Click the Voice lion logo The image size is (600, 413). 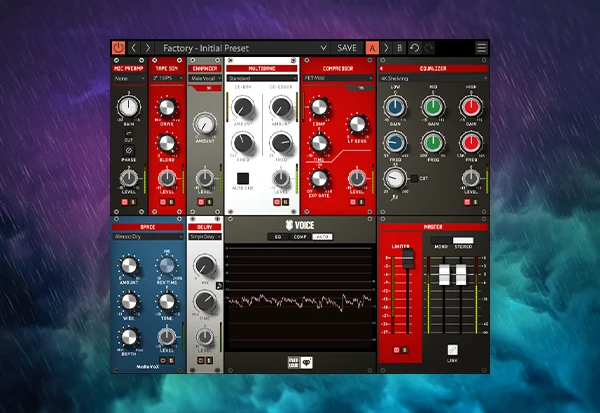(x=289, y=225)
